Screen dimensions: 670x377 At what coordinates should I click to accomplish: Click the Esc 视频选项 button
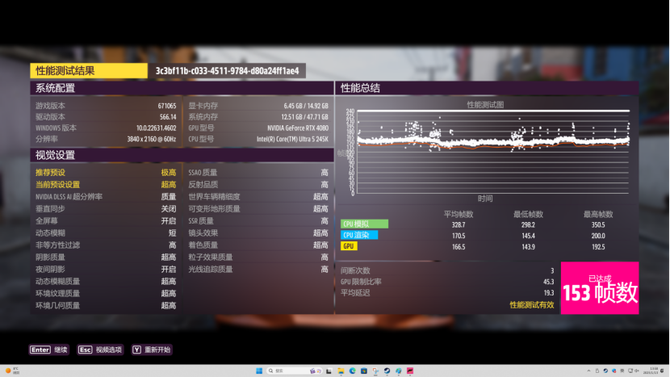pyautogui.click(x=100, y=350)
